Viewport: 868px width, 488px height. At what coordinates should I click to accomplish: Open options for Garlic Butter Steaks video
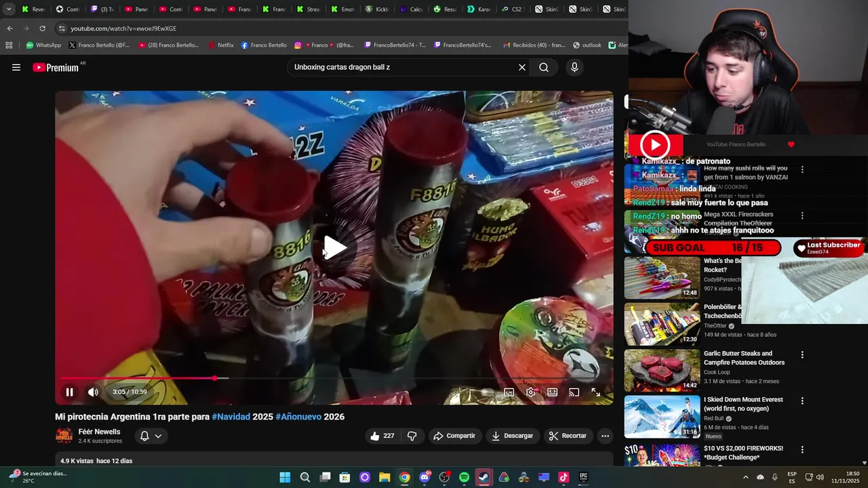[802, 354]
